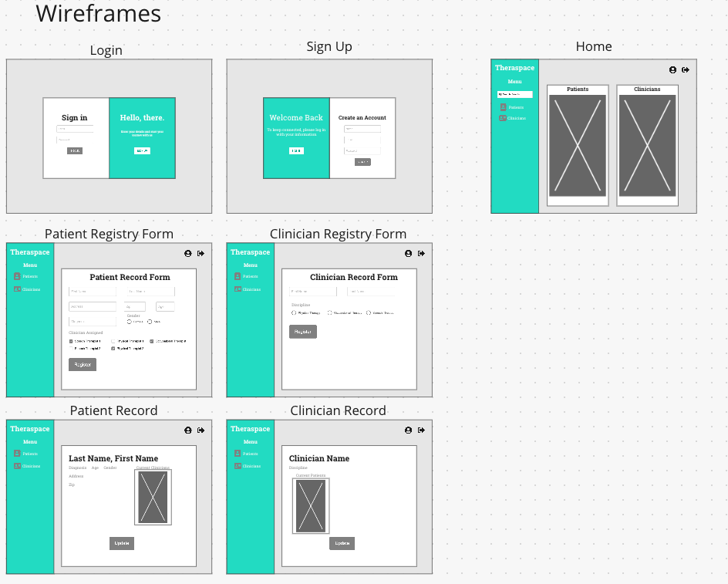The height and width of the screenshot is (584, 728).
Task: Click gray button under Create an Account
Action: (x=362, y=162)
